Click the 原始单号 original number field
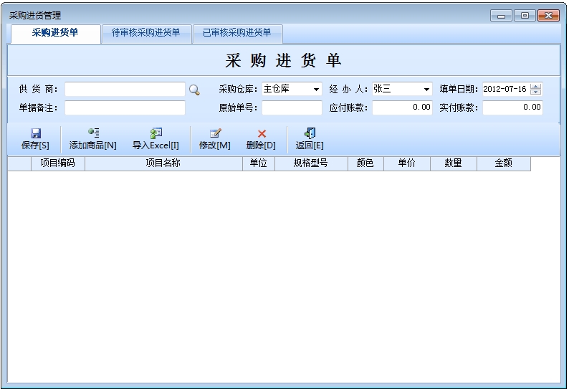The image size is (569, 392). (292, 108)
